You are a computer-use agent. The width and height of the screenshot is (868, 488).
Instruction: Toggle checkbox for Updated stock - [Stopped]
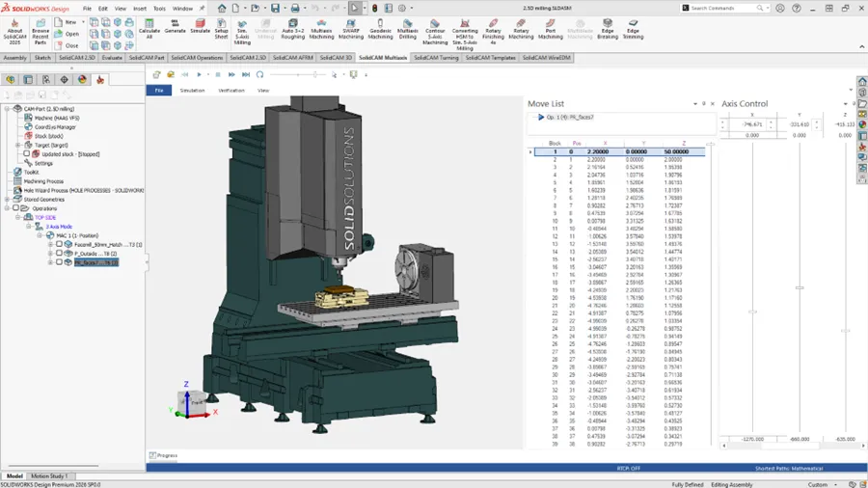[27, 153]
